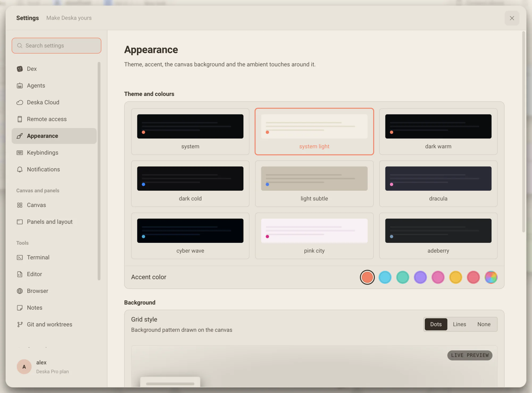Choose the yellow accent color
The width and height of the screenshot is (532, 393).
tap(456, 277)
